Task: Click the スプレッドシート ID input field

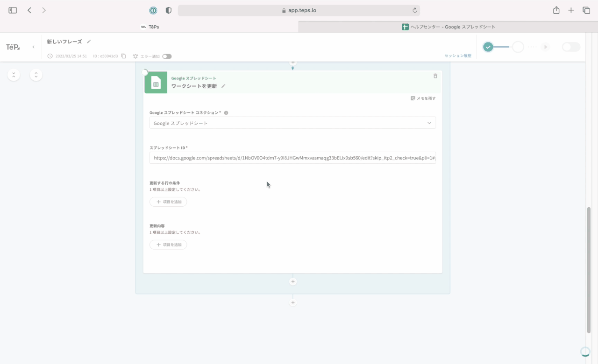Action: point(292,158)
